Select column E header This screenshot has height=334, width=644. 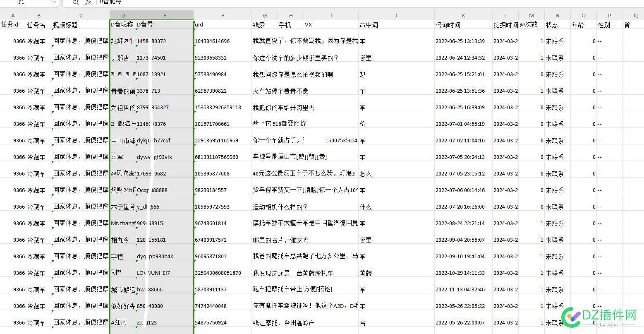click(165, 16)
